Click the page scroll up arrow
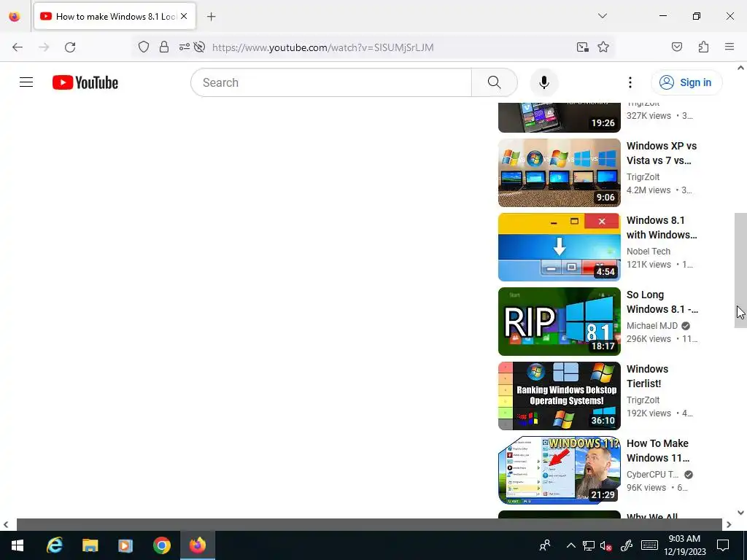 [740, 68]
